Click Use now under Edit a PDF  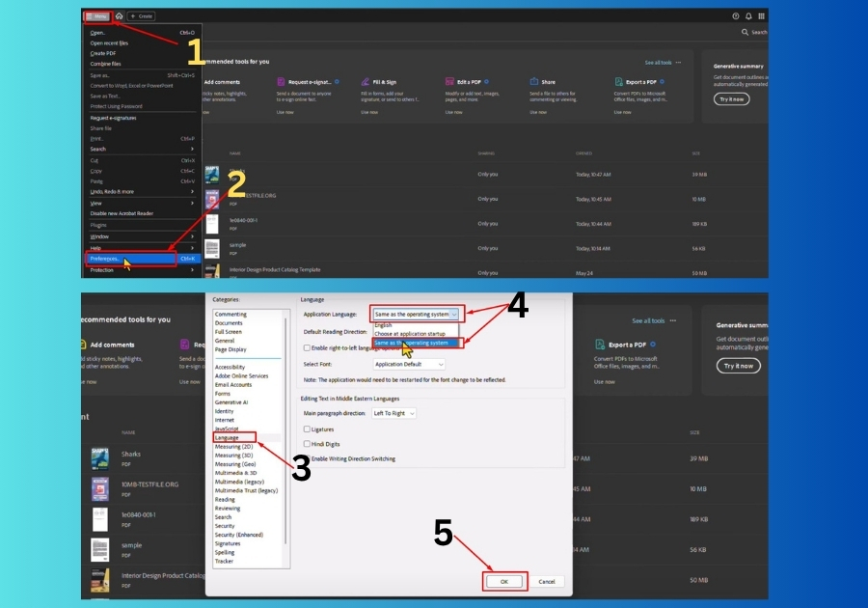point(454,112)
